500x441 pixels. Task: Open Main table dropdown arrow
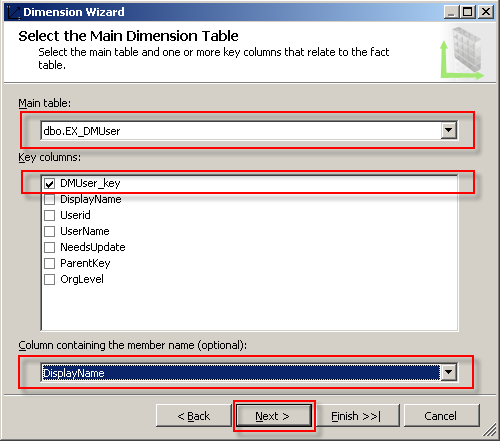(x=449, y=130)
